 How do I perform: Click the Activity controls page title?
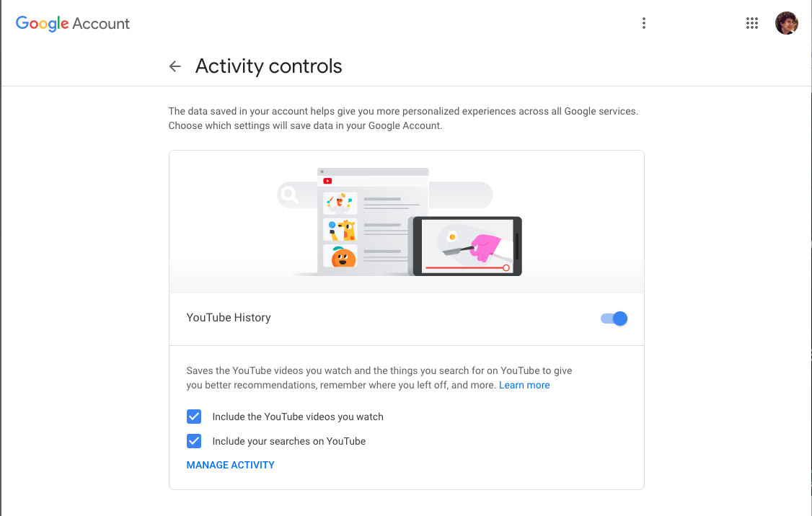click(x=268, y=66)
